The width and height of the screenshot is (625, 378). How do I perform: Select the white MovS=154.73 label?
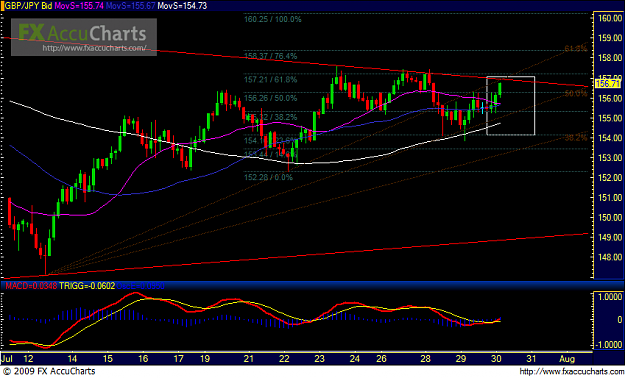click(182, 6)
